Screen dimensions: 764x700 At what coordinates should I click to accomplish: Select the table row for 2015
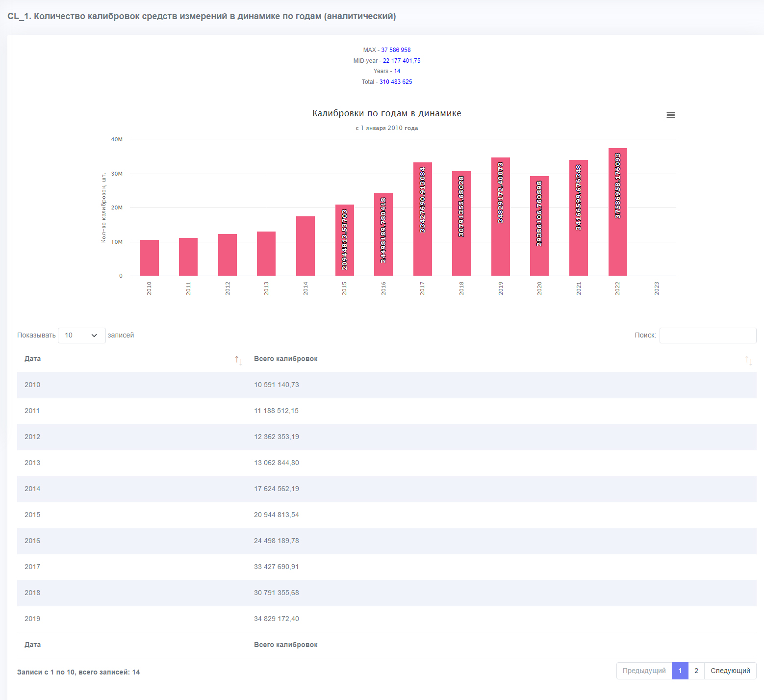pos(386,515)
